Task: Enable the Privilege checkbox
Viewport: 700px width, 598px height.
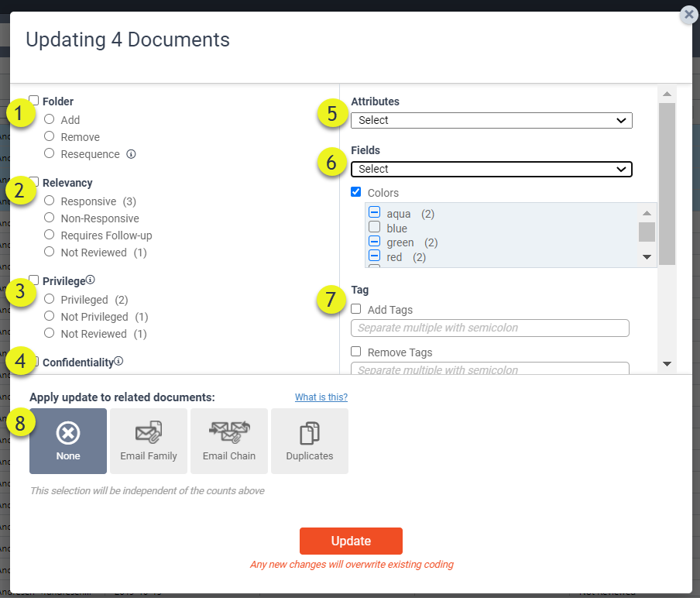Action: (x=34, y=280)
